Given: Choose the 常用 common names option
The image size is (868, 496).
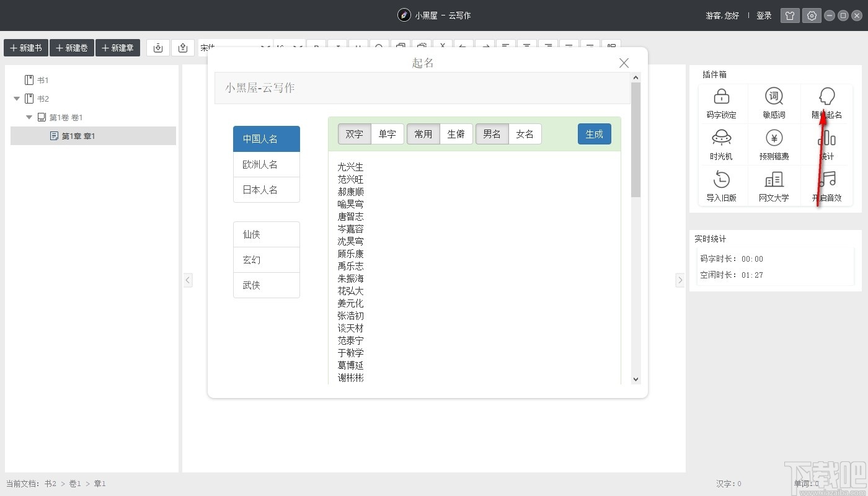Looking at the screenshot, I should (x=423, y=134).
